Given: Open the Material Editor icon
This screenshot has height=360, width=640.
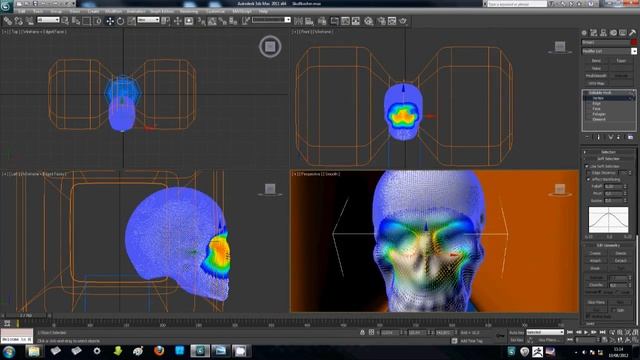Looking at the screenshot, I should [x=369, y=21].
